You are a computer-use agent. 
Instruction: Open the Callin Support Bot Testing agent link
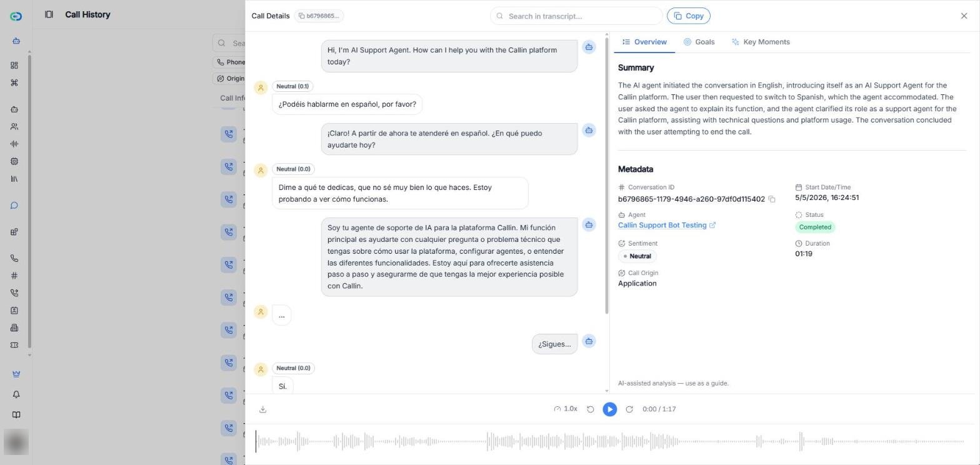click(x=666, y=225)
